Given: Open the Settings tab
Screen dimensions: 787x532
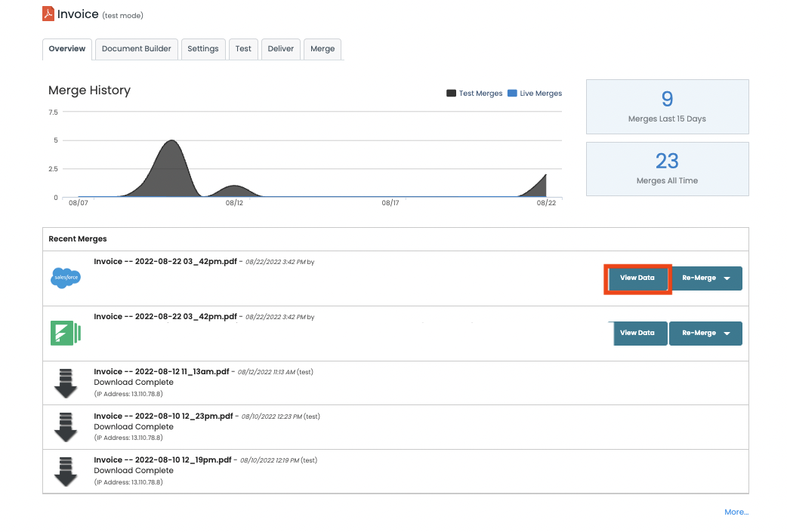Looking at the screenshot, I should [203, 49].
